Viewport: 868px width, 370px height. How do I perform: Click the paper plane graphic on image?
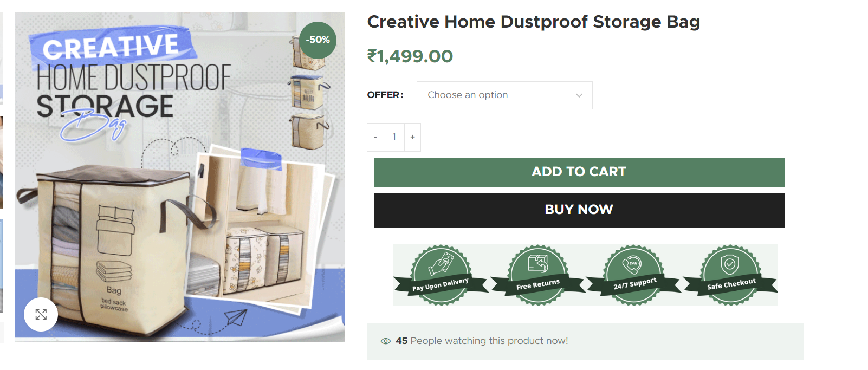tap(236, 317)
